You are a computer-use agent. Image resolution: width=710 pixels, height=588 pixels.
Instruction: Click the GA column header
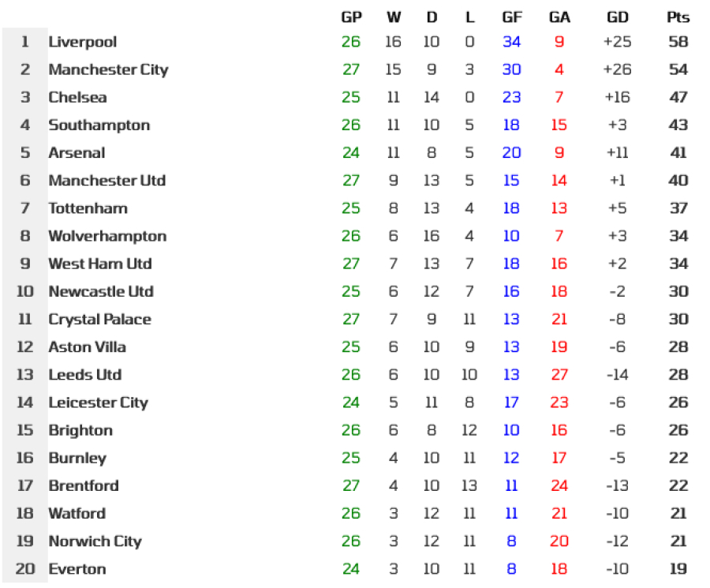(x=559, y=17)
